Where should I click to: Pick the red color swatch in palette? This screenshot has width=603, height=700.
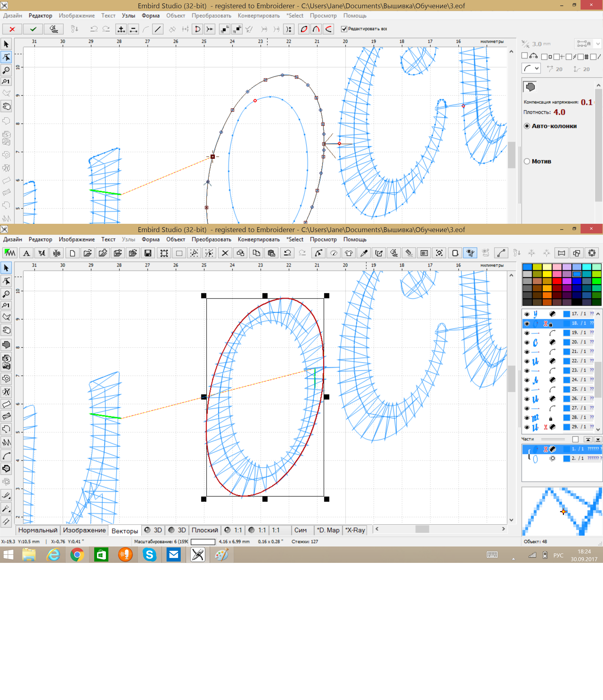557,281
